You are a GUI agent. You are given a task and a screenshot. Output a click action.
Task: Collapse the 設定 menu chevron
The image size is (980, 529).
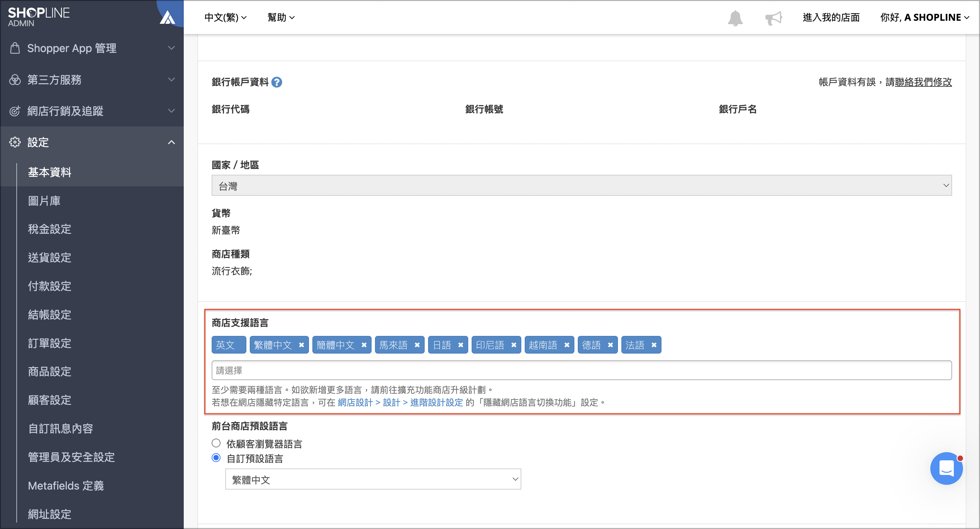click(171, 142)
